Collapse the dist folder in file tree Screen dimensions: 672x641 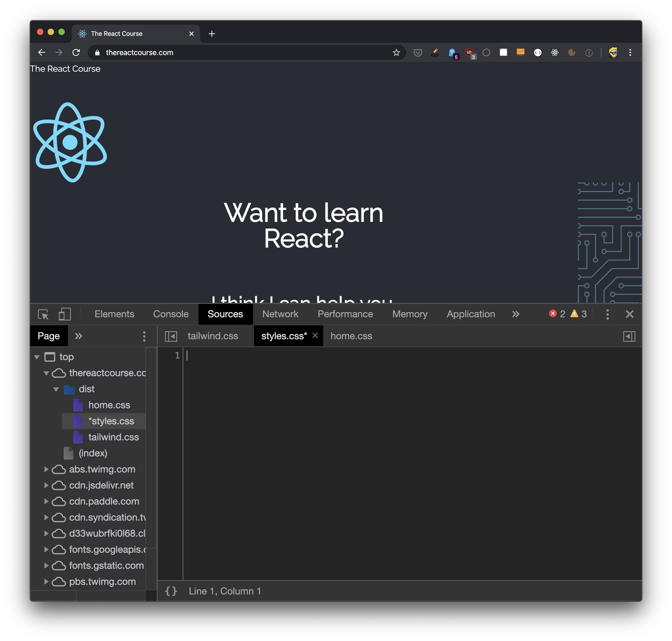[56, 389]
